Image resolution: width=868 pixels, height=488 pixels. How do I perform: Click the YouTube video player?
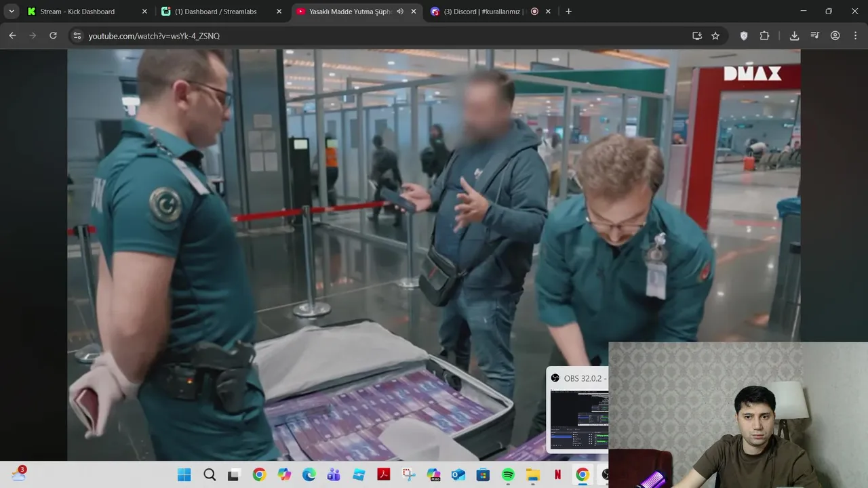[434, 255]
